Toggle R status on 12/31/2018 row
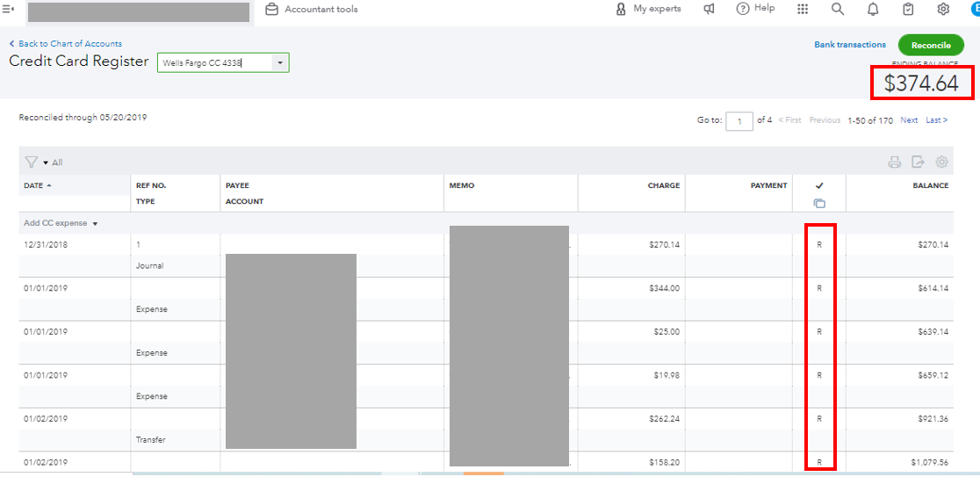Viewport: 980px width, 484px height. [819, 245]
